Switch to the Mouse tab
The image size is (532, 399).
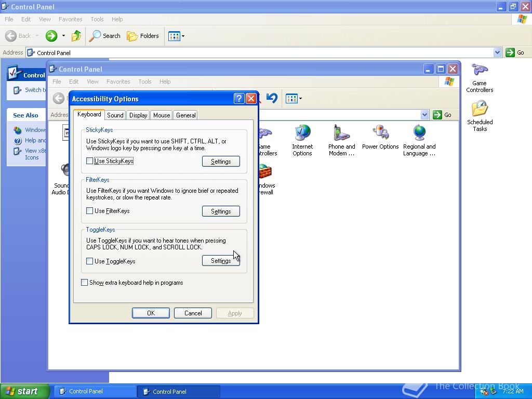162,115
